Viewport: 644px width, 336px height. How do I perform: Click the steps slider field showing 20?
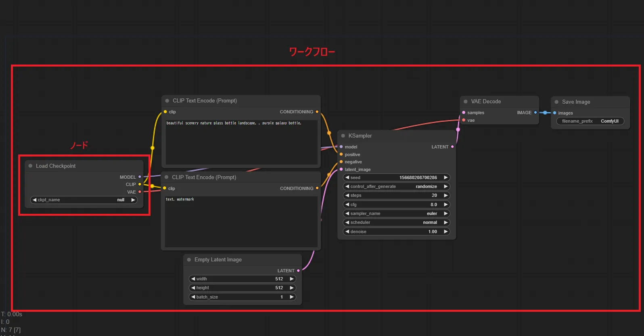[396, 195]
